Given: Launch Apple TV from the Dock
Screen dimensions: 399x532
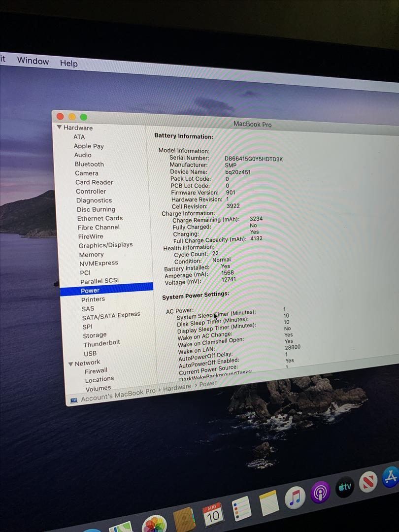Looking at the screenshot, I should [x=345, y=487].
